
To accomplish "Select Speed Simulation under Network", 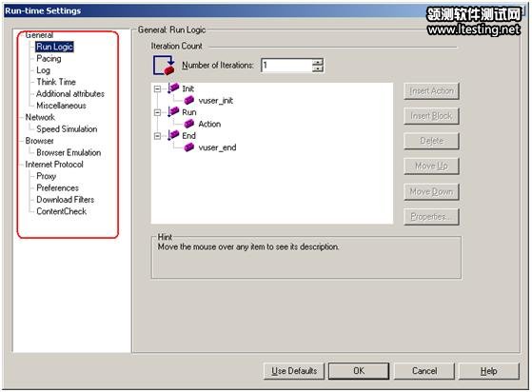I will [x=67, y=129].
